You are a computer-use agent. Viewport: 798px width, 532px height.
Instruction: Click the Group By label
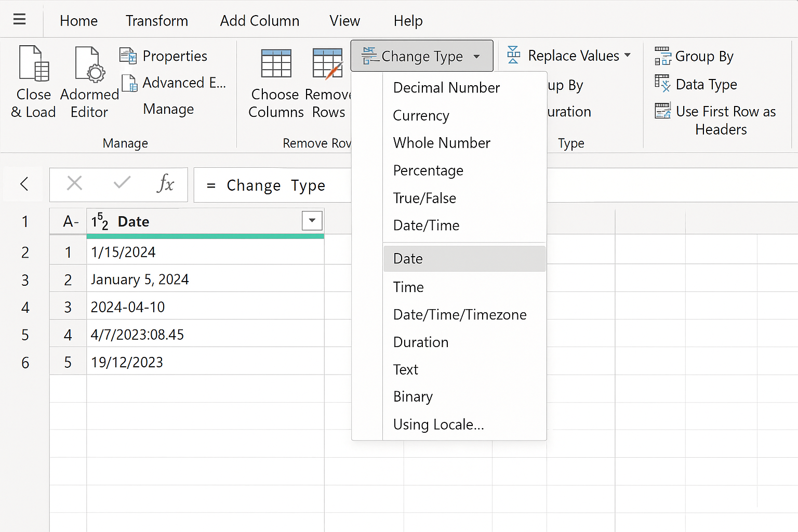[704, 56]
